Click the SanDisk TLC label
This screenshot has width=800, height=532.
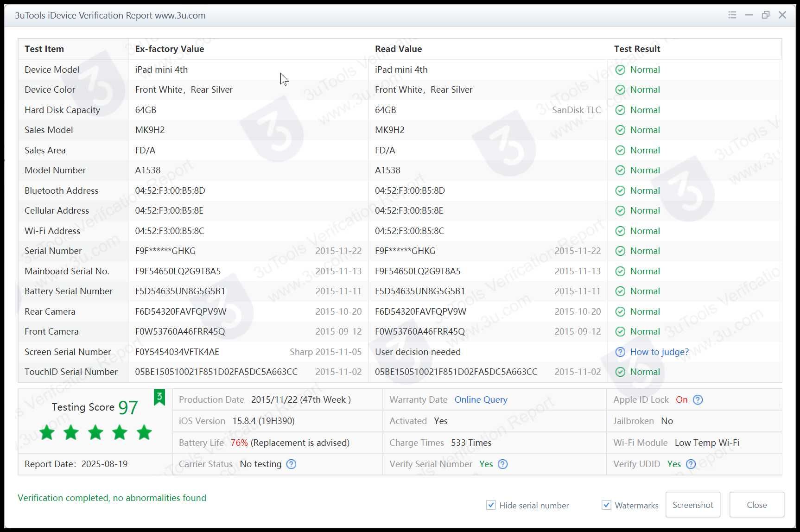click(576, 110)
